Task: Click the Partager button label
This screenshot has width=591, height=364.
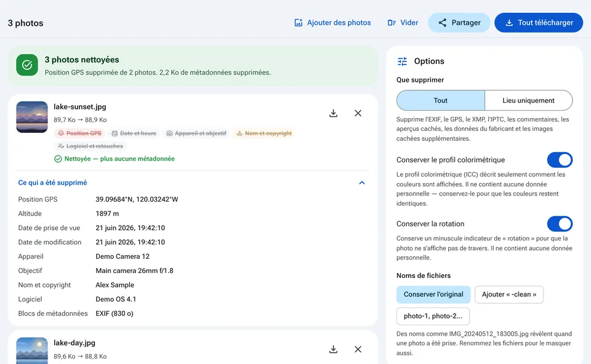Action: point(466,23)
